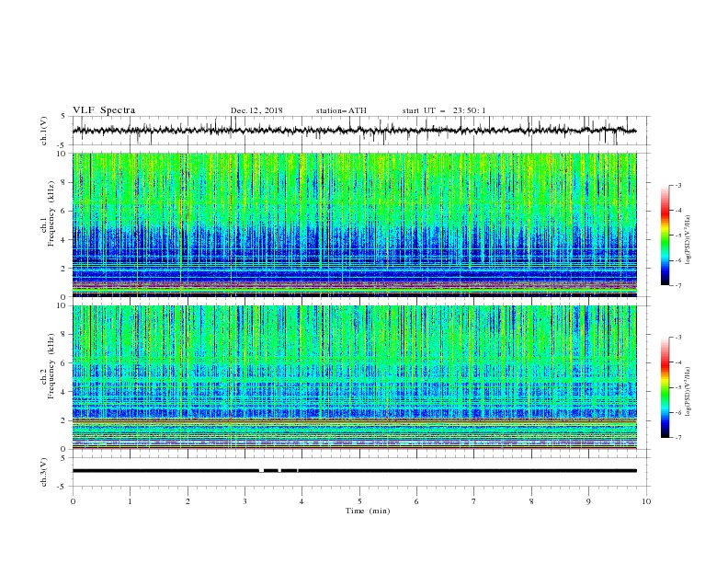Click the ch.1 spectrogram color bar
Screen dimensions: 728x563
(x=665, y=236)
